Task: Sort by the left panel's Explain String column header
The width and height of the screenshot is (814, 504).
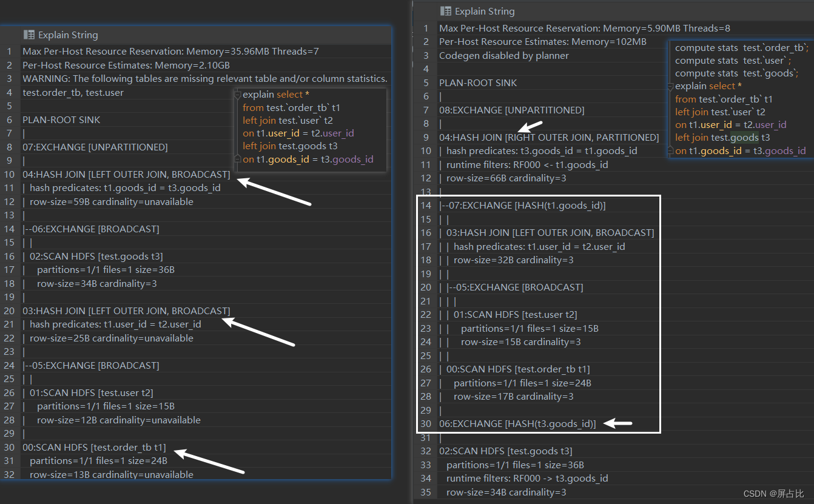Action: coord(68,35)
